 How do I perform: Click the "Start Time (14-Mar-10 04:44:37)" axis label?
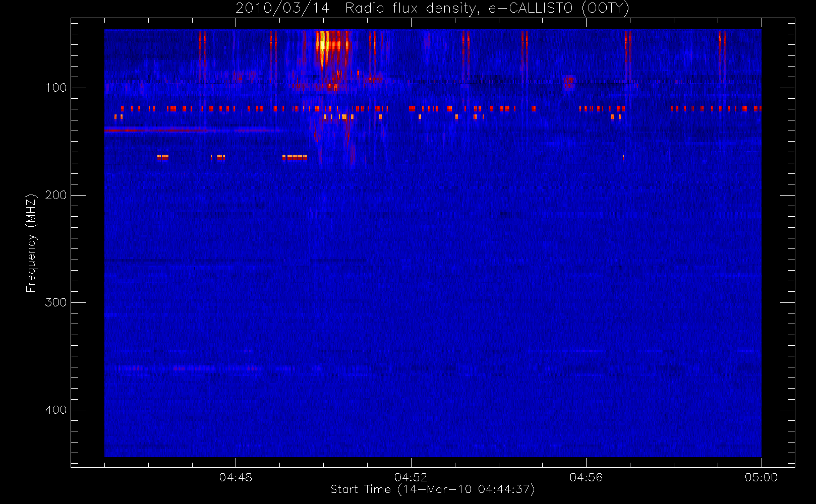(x=432, y=489)
